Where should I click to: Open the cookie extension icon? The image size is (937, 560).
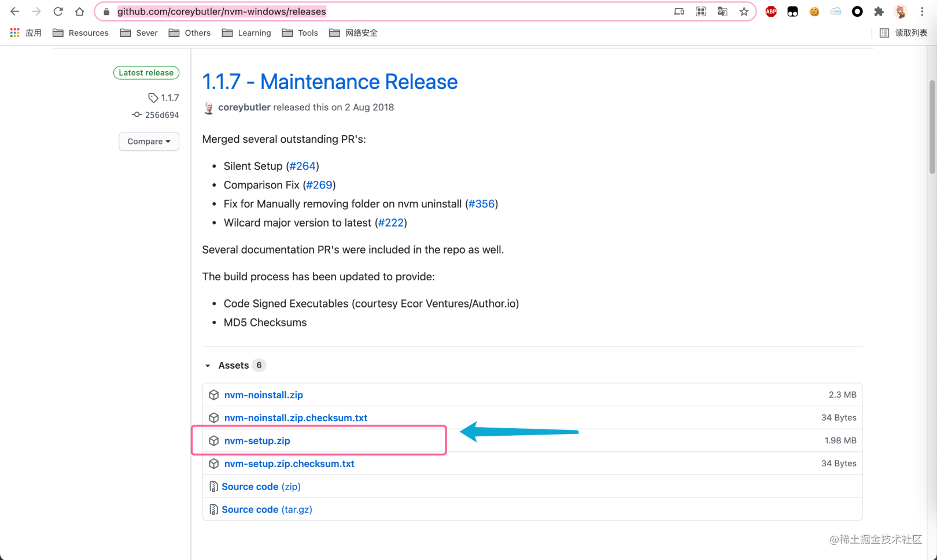click(814, 12)
